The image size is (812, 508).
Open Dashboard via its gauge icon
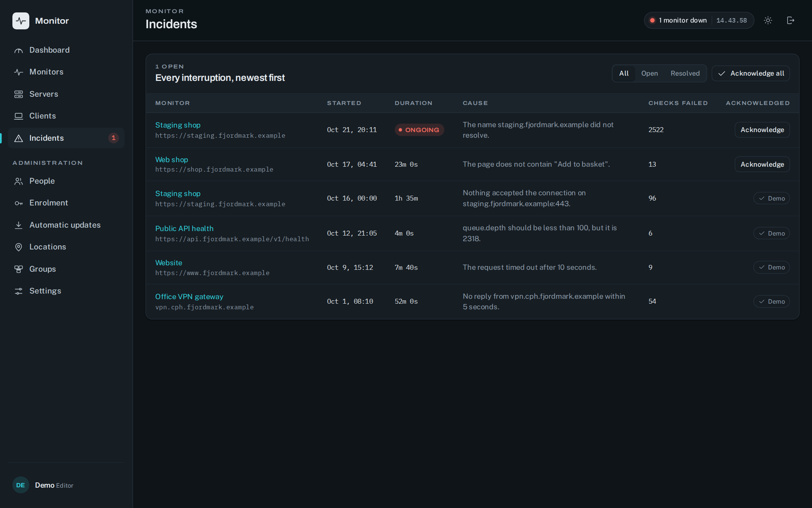click(18, 50)
